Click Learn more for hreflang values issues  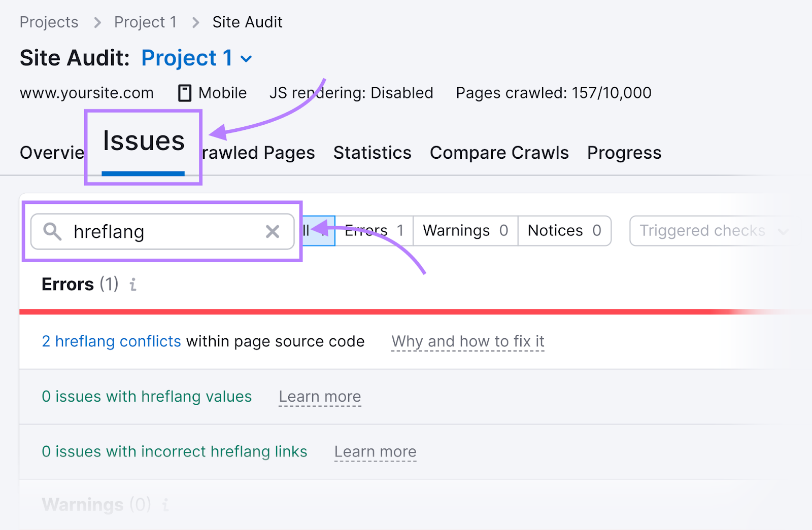[x=319, y=397]
